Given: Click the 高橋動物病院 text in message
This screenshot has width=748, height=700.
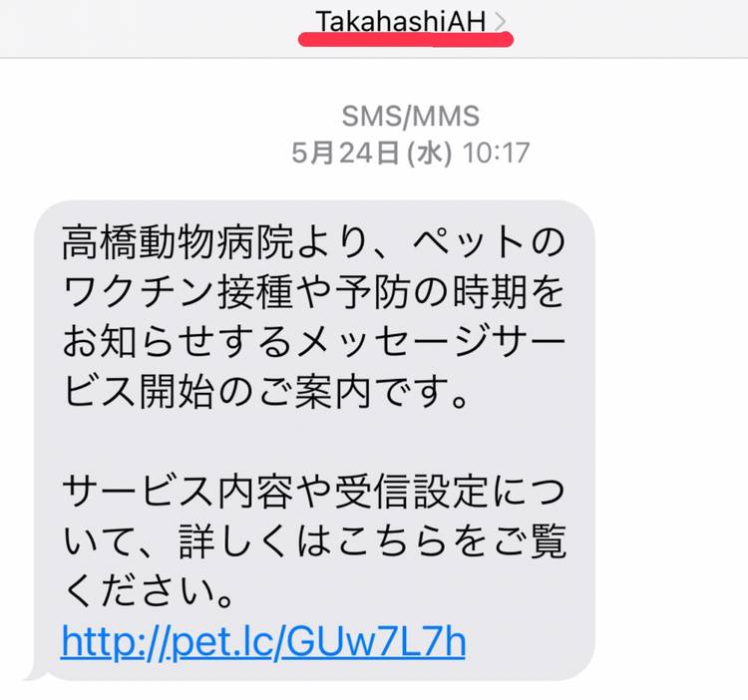Looking at the screenshot, I should click(x=178, y=242).
